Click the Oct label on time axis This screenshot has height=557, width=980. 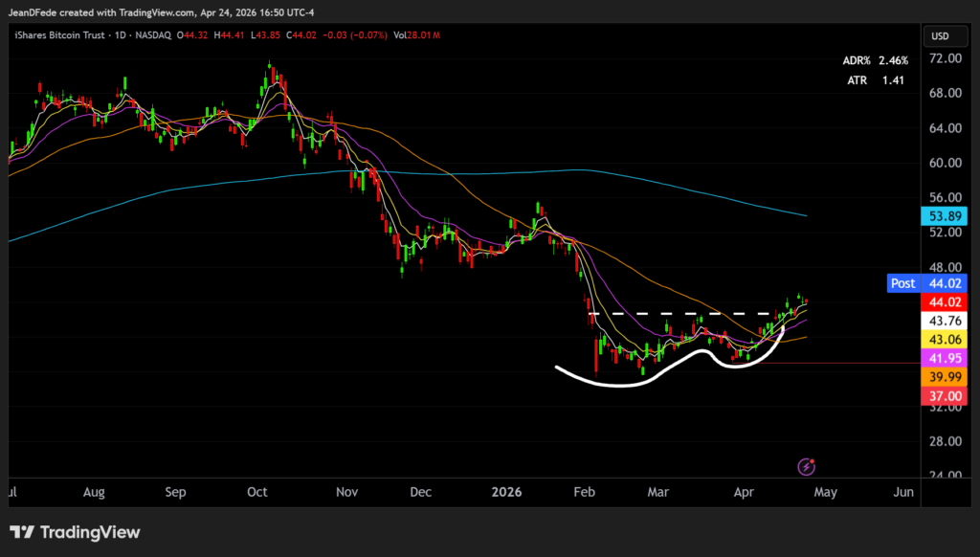[x=256, y=492]
